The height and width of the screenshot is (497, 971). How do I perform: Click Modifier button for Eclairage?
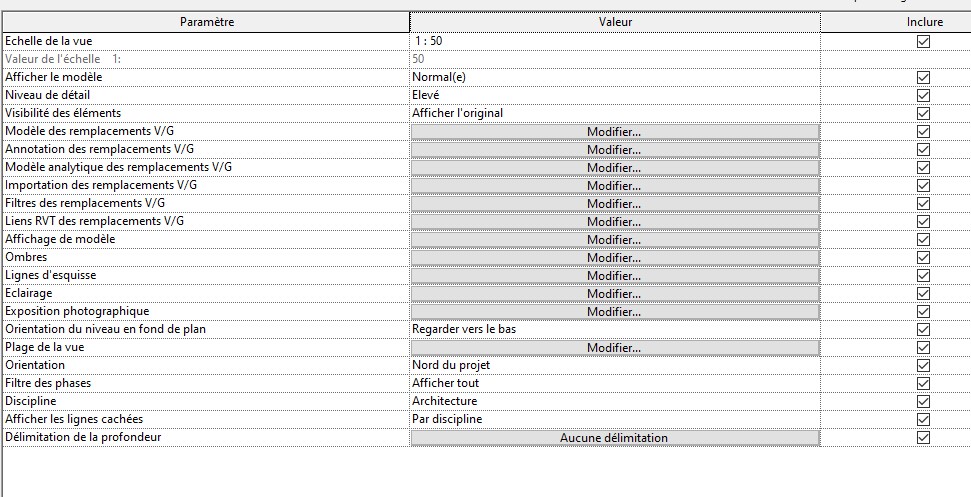point(614,293)
